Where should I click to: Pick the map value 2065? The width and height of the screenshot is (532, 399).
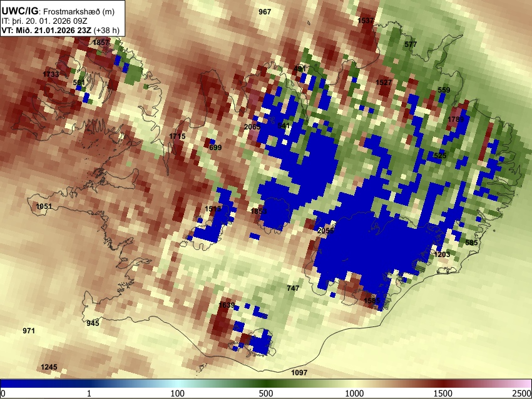pyautogui.click(x=252, y=127)
